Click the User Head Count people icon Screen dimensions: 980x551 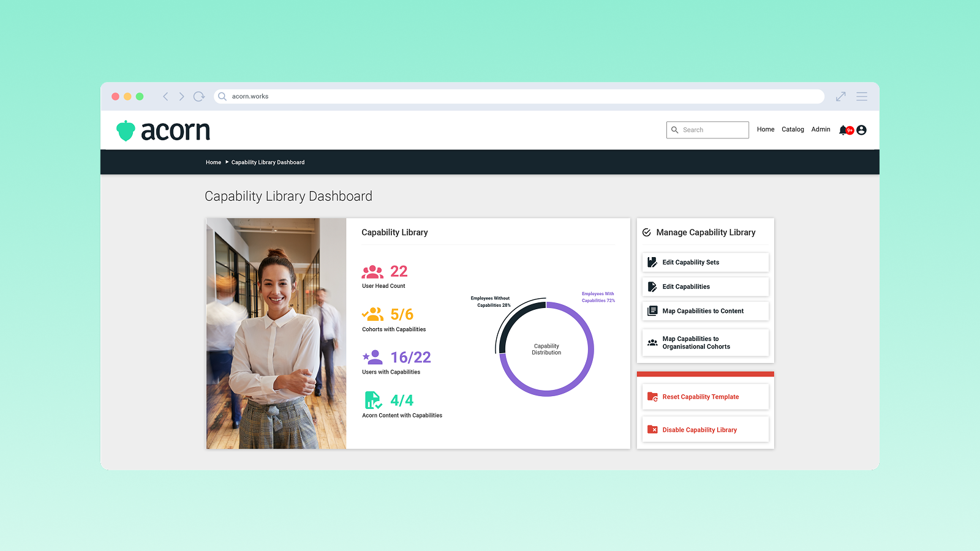[372, 272]
